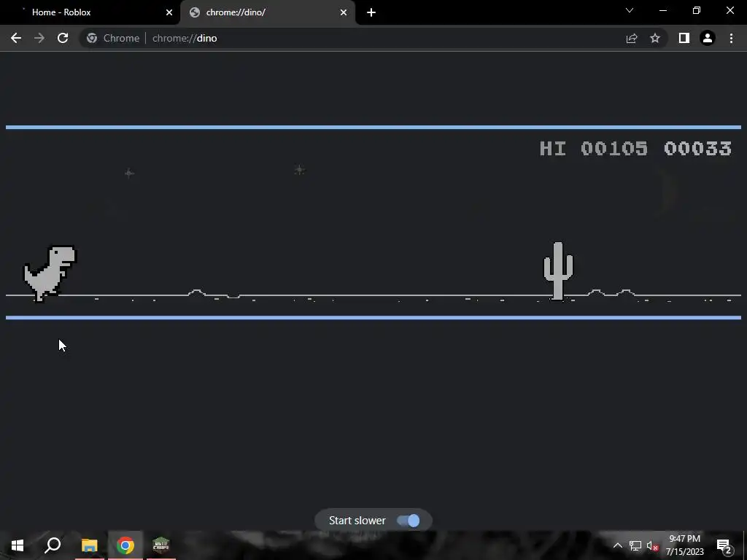The width and height of the screenshot is (747, 560).
Task: Open Chrome three-dot menu
Action: coord(731,38)
